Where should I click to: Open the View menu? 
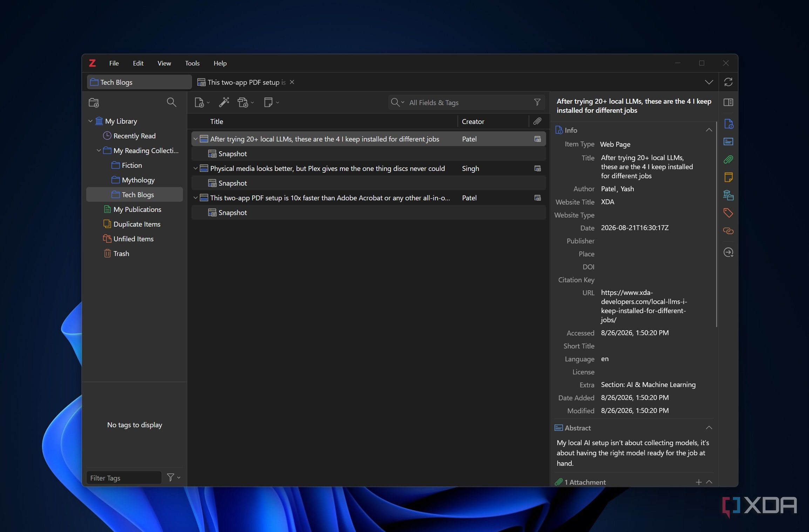coord(164,63)
